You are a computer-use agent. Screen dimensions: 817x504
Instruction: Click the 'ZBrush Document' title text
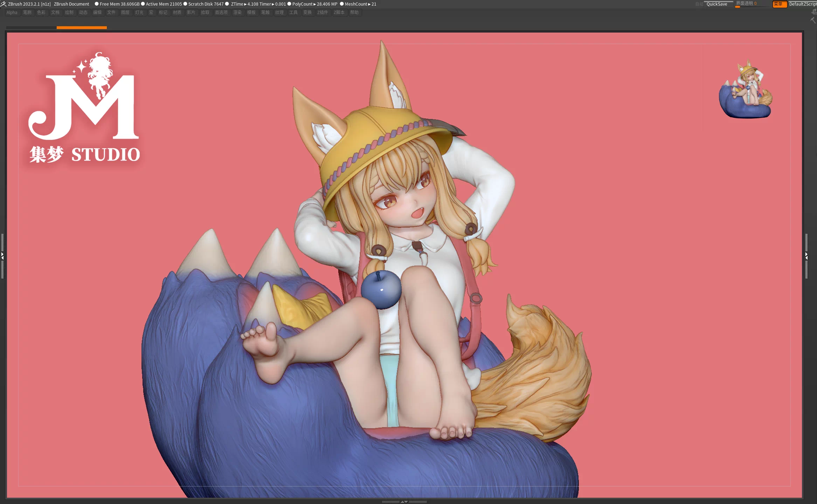click(x=71, y=4)
